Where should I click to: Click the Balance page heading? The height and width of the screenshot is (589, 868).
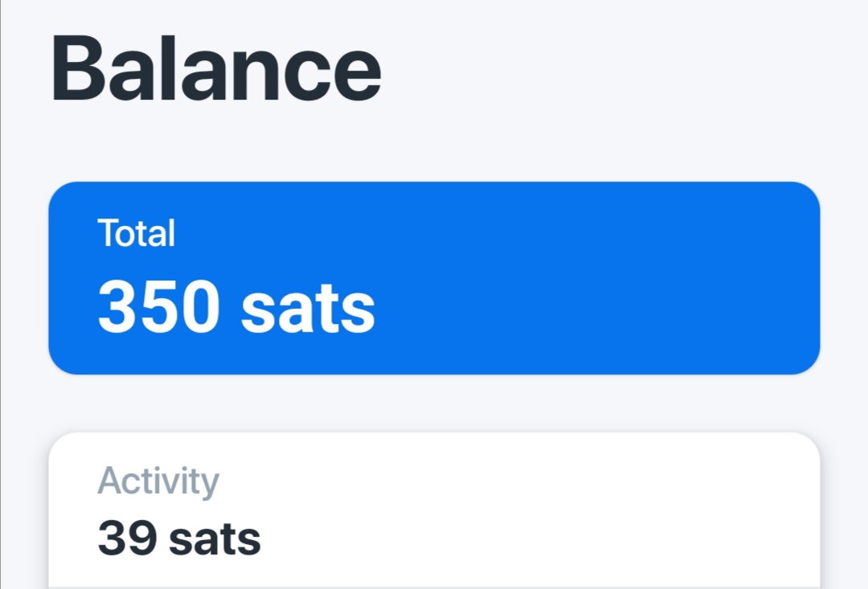[x=216, y=68]
